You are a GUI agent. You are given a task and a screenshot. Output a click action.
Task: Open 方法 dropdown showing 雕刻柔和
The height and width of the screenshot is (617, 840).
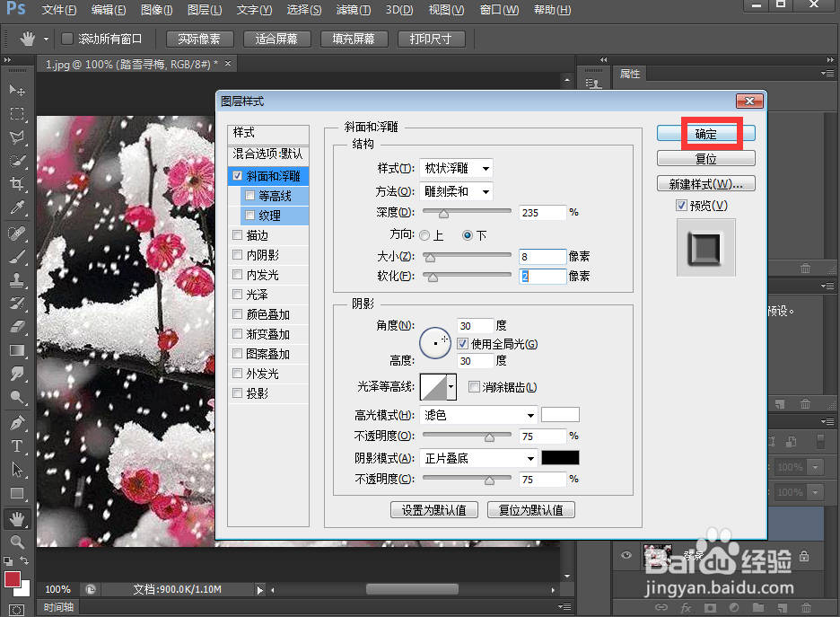click(456, 191)
